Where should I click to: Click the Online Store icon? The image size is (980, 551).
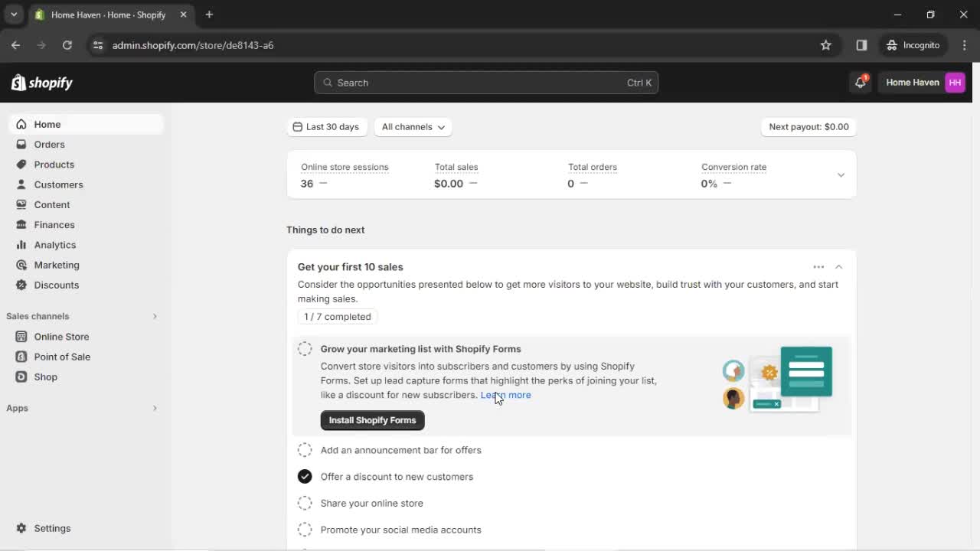21,337
